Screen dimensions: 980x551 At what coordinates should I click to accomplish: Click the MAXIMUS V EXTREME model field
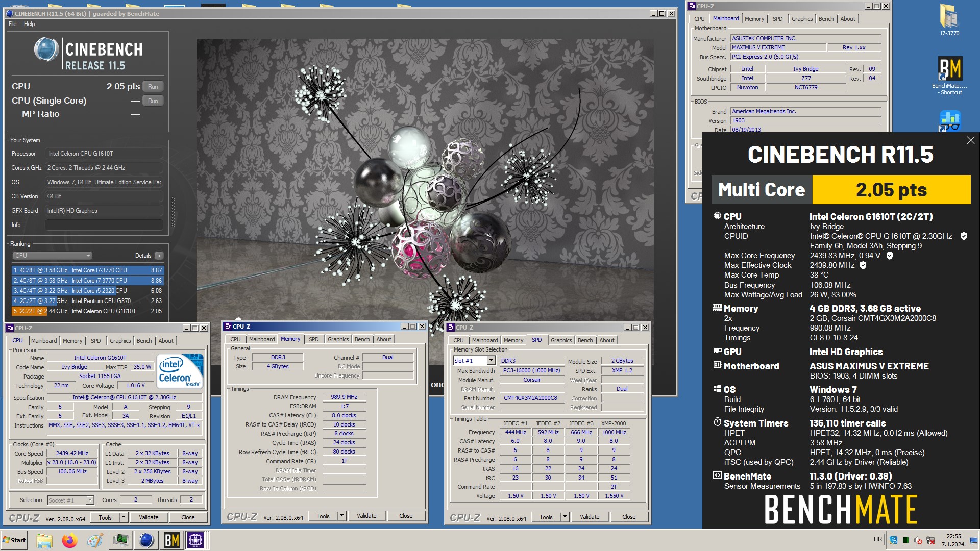click(x=778, y=47)
